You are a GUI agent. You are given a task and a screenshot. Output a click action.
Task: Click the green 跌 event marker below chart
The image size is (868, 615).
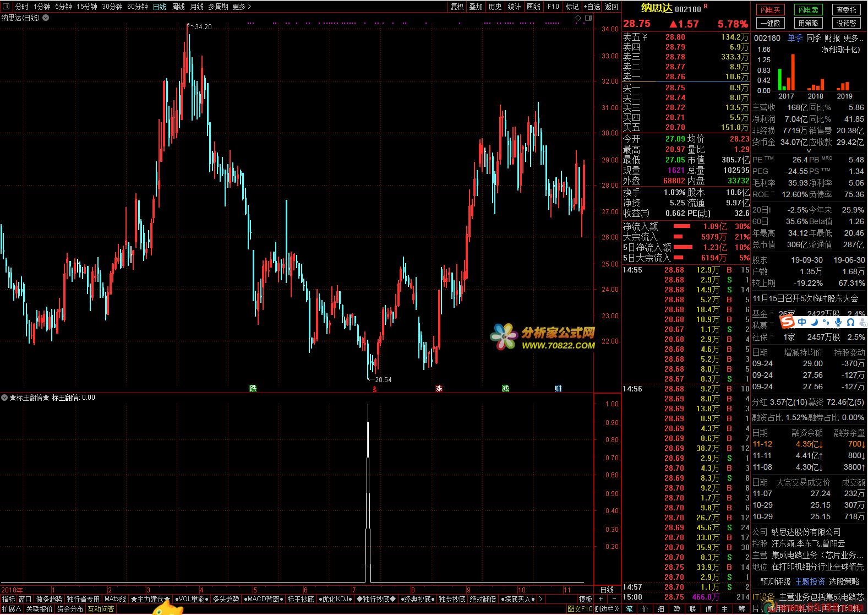click(253, 388)
